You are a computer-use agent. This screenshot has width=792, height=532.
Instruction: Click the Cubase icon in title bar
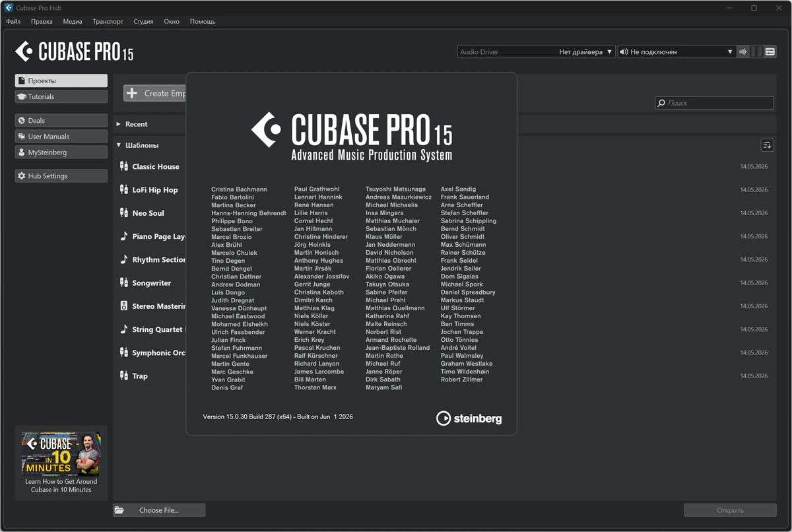[x=9, y=8]
